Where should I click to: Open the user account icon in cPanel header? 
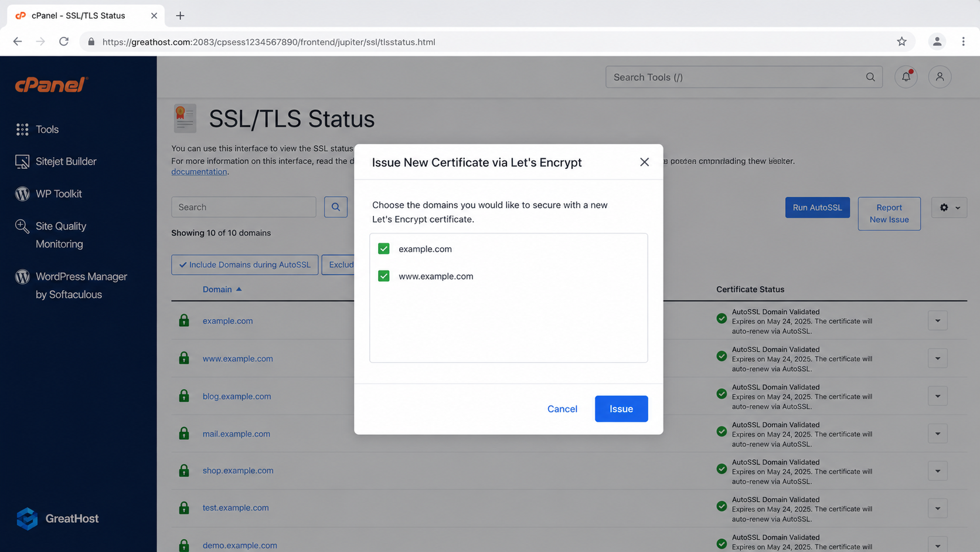pyautogui.click(x=940, y=77)
